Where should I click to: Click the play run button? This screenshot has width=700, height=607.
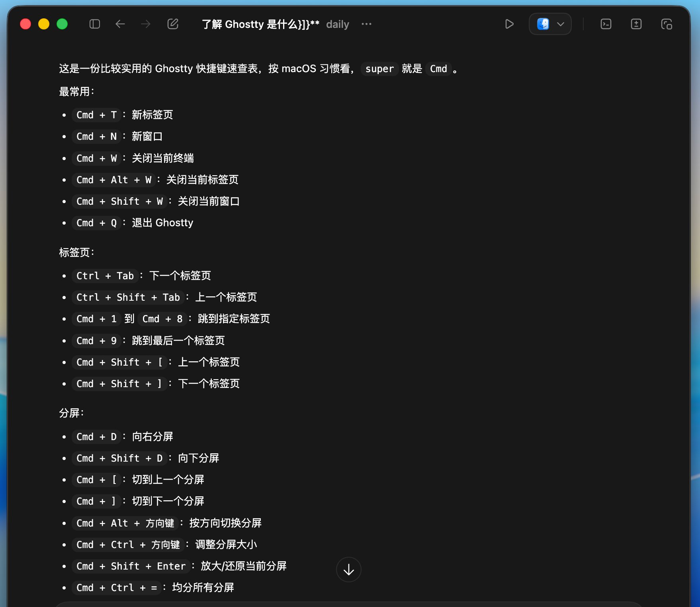[509, 24]
